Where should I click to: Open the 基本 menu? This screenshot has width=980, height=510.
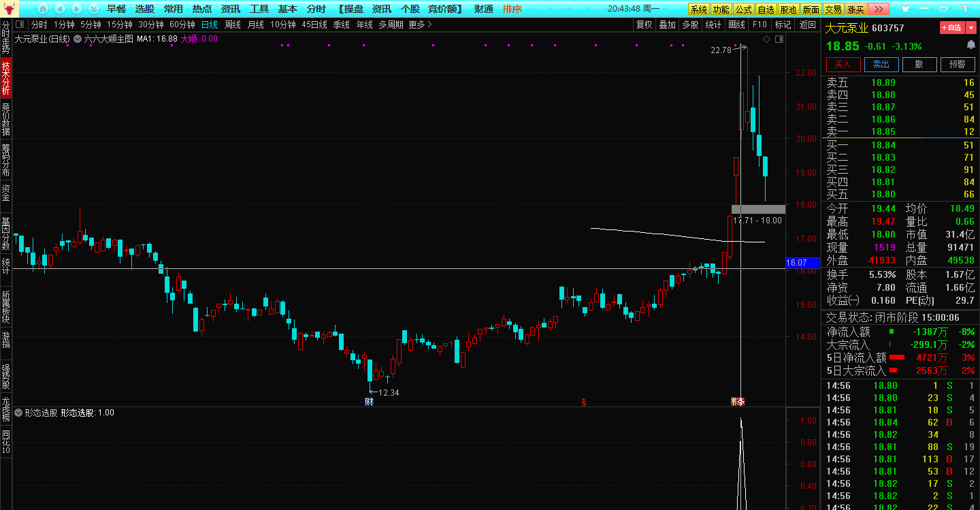(288, 9)
